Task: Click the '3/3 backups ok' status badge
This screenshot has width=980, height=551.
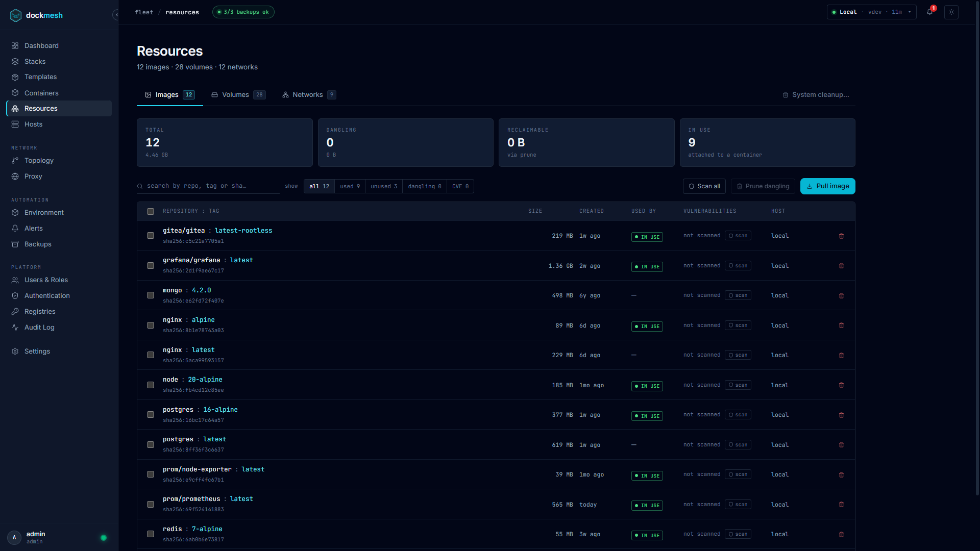Action: pyautogui.click(x=243, y=12)
